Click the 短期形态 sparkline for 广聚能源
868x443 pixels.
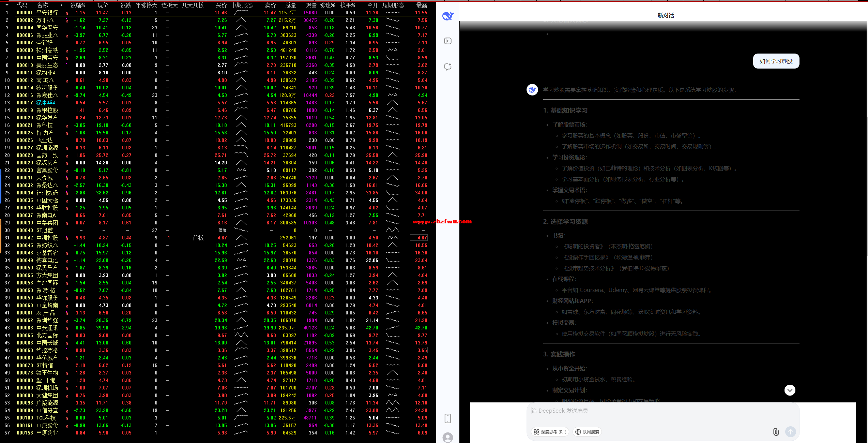(393, 402)
